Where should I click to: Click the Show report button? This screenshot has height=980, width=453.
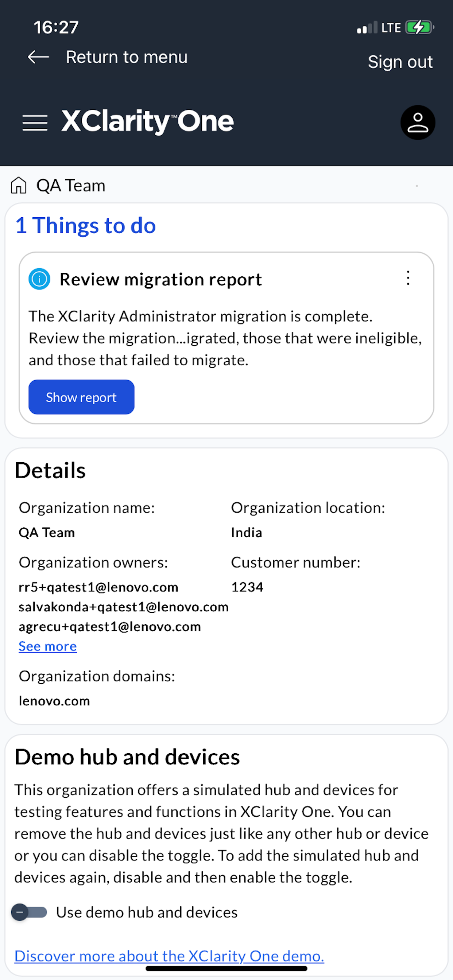(81, 397)
